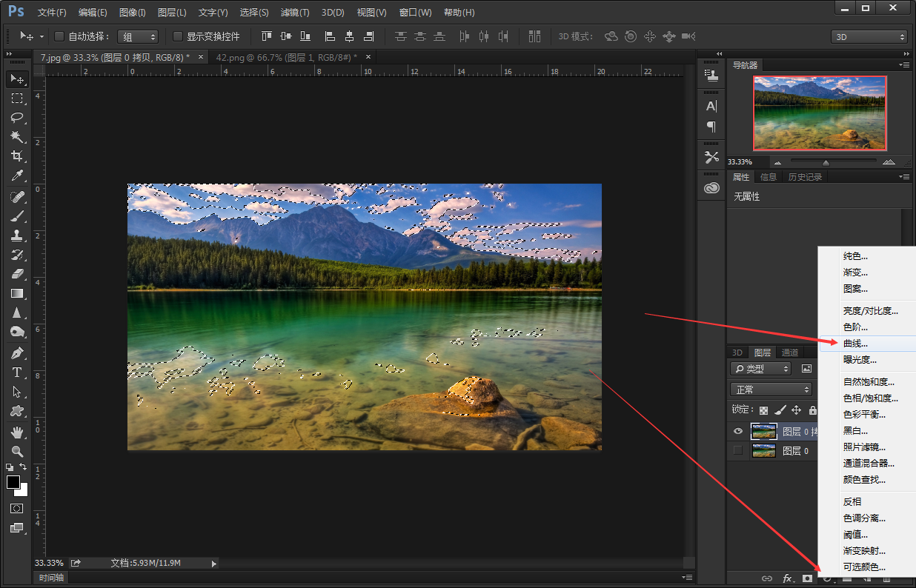
Task: Click the Navigator preview thumbnail
Action: [x=820, y=113]
